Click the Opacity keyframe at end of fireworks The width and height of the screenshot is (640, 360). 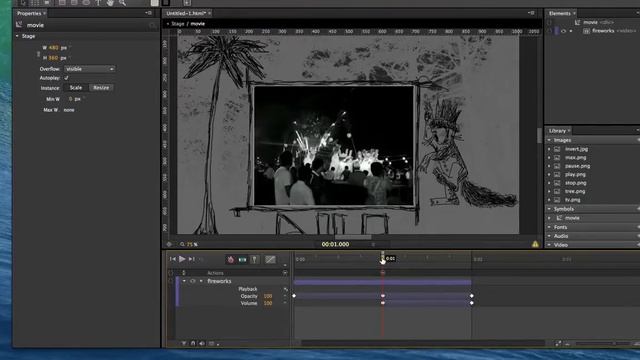click(471, 296)
